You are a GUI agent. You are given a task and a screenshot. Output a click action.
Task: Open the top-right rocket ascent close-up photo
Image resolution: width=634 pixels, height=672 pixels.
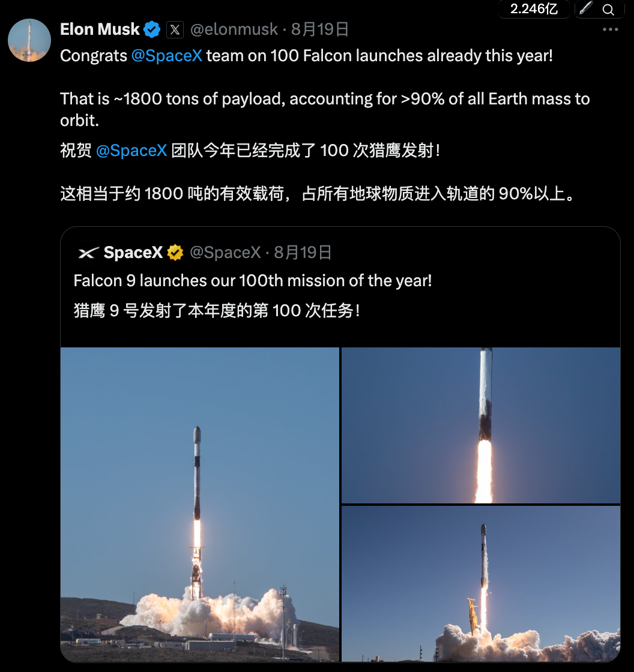(481, 425)
